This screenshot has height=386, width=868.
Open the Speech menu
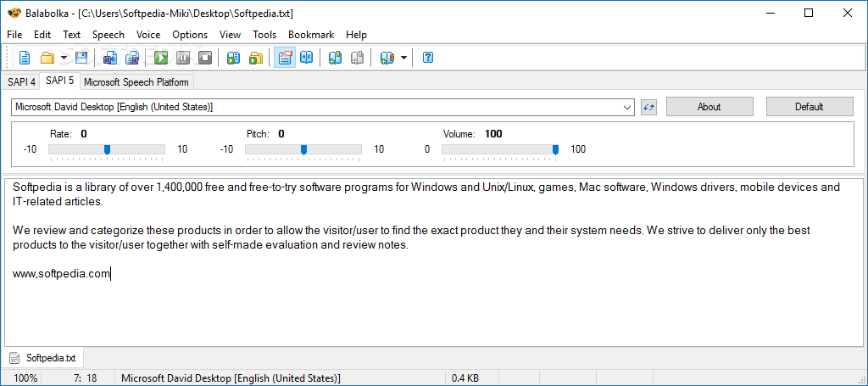(x=108, y=34)
